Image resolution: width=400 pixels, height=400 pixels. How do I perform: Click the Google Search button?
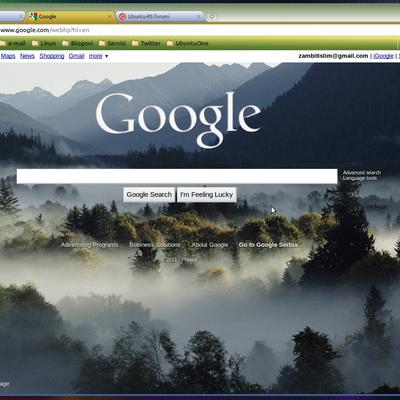point(149,195)
